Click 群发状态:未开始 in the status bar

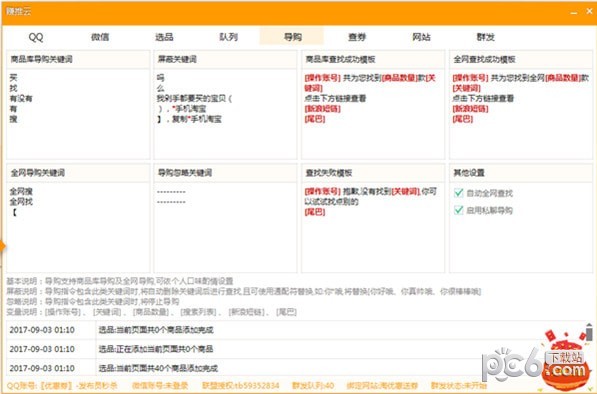(x=459, y=386)
